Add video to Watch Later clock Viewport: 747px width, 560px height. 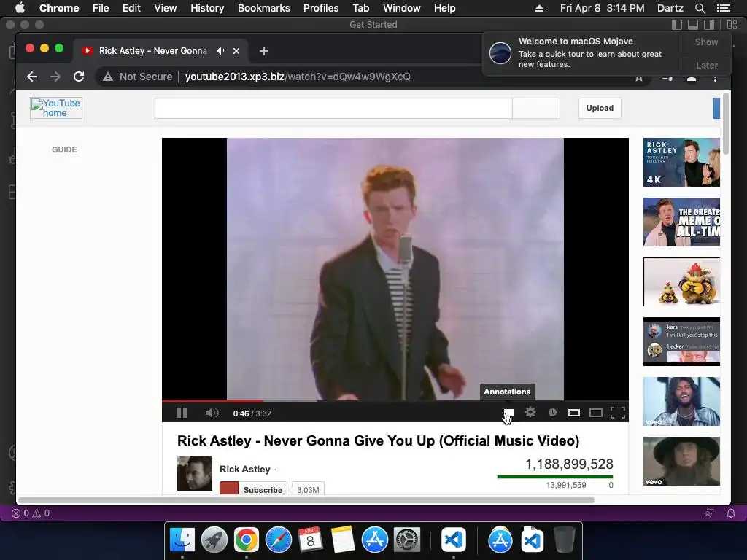[552, 413]
